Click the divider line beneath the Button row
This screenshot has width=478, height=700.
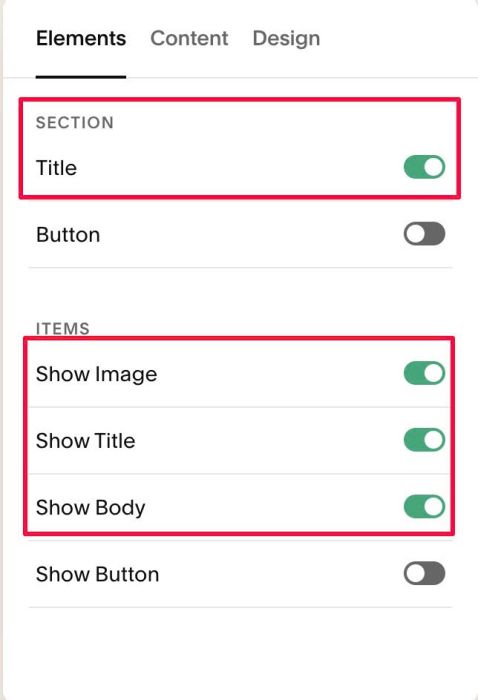tap(240, 267)
